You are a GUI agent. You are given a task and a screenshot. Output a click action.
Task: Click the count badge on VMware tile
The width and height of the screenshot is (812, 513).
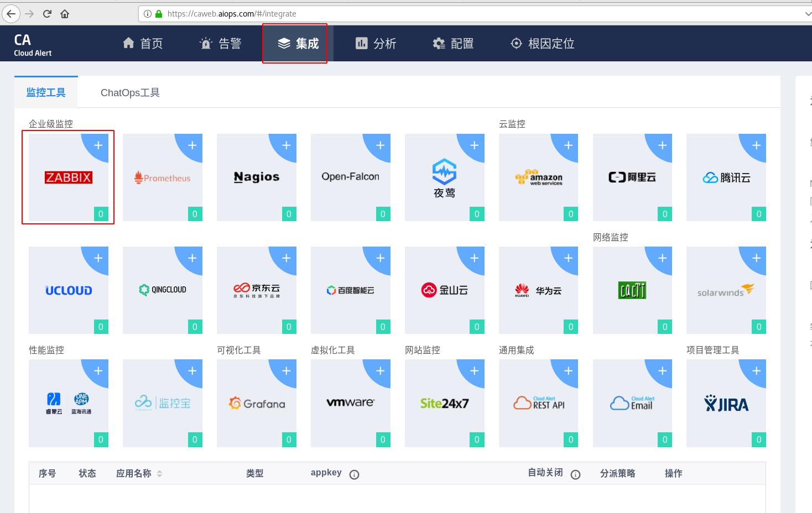383,439
